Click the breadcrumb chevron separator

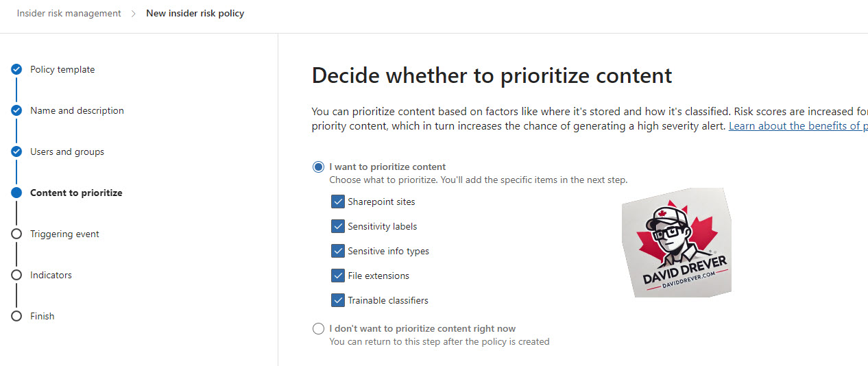(x=134, y=13)
